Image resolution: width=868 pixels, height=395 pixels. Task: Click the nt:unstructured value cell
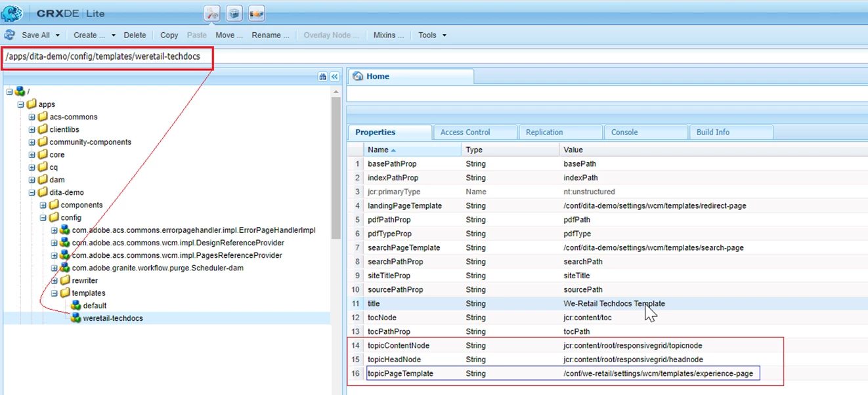(589, 192)
